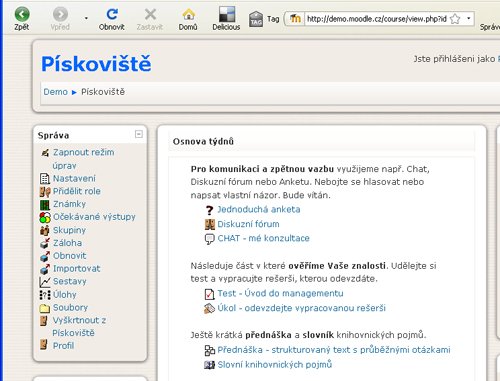Screen dimensions: 500x381
Task: Open Přednáška - strukturovaný text link
Action: pos(334,350)
